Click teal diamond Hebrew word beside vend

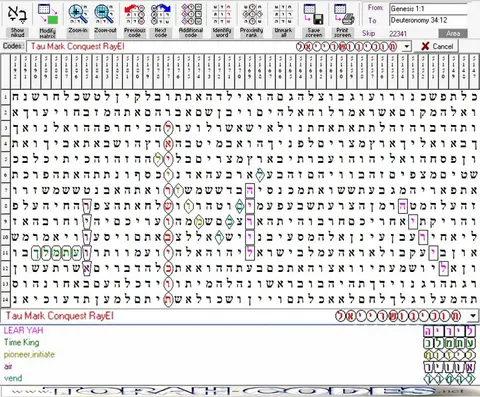(449, 379)
